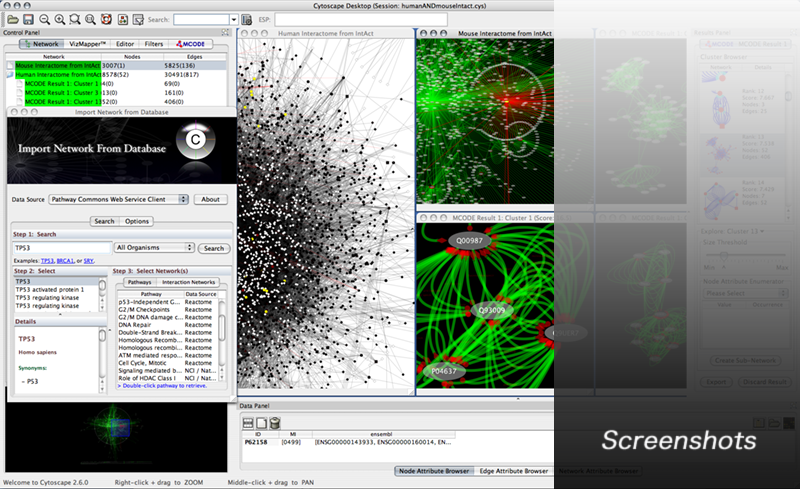Select the 'G2/M Checkpoints' pathway row
The height and width of the screenshot is (489, 800).
click(168, 309)
